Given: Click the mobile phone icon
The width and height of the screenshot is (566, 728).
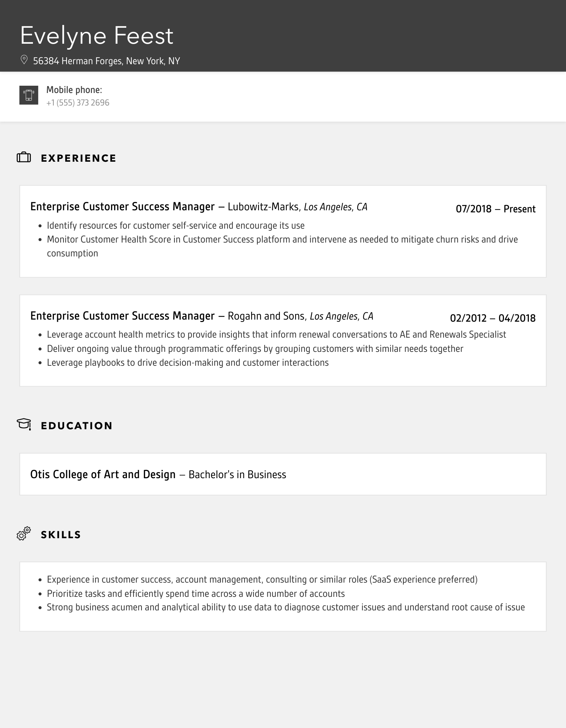Looking at the screenshot, I should pyautogui.click(x=29, y=95).
